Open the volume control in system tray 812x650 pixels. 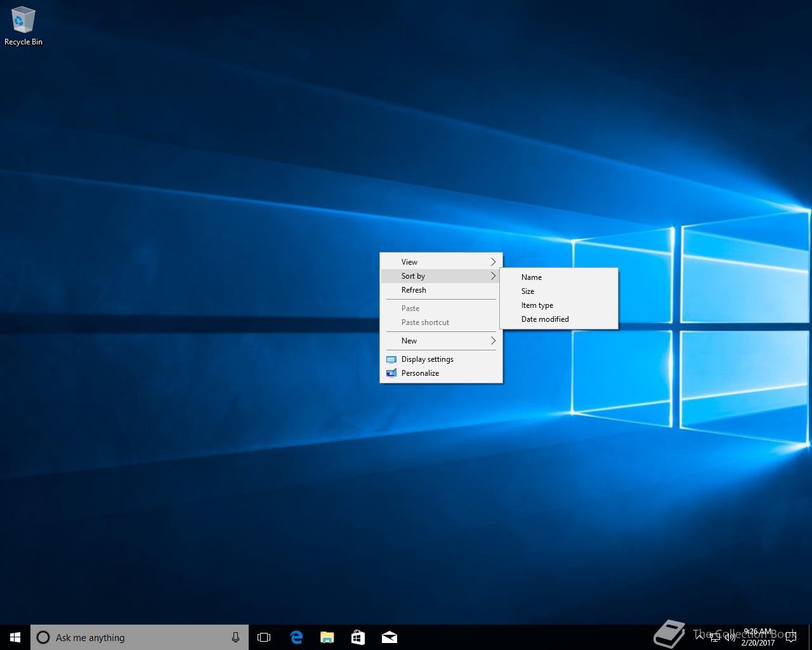[729, 637]
